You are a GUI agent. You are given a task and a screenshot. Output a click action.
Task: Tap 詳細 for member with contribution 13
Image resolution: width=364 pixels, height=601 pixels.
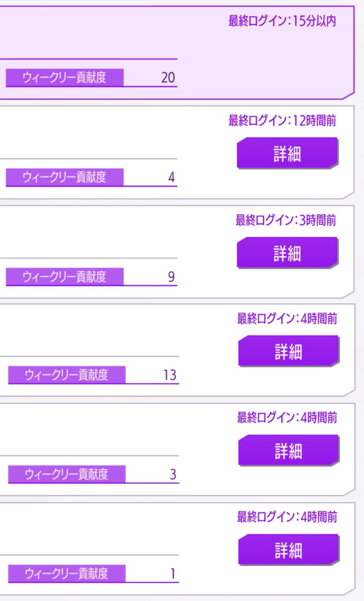(x=289, y=351)
